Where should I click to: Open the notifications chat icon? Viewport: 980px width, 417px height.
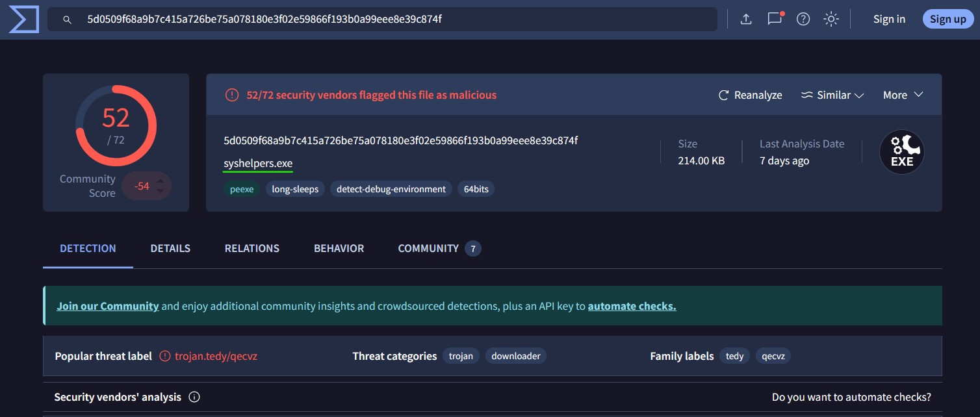point(775,19)
